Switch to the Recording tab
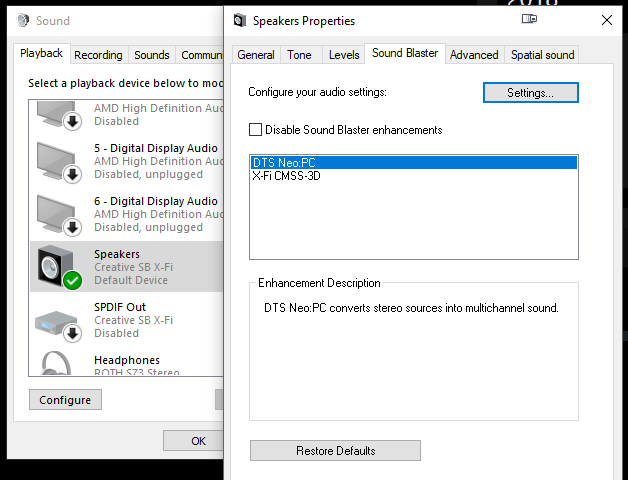628x480 pixels. (98, 55)
